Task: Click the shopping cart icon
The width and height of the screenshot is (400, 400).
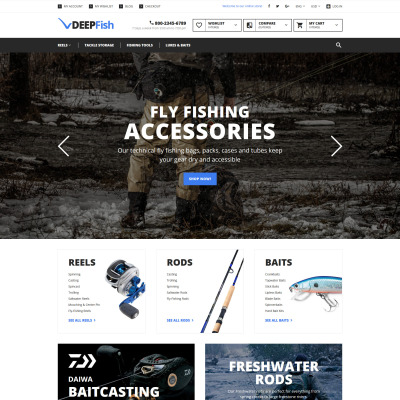Action: pyautogui.click(x=300, y=25)
